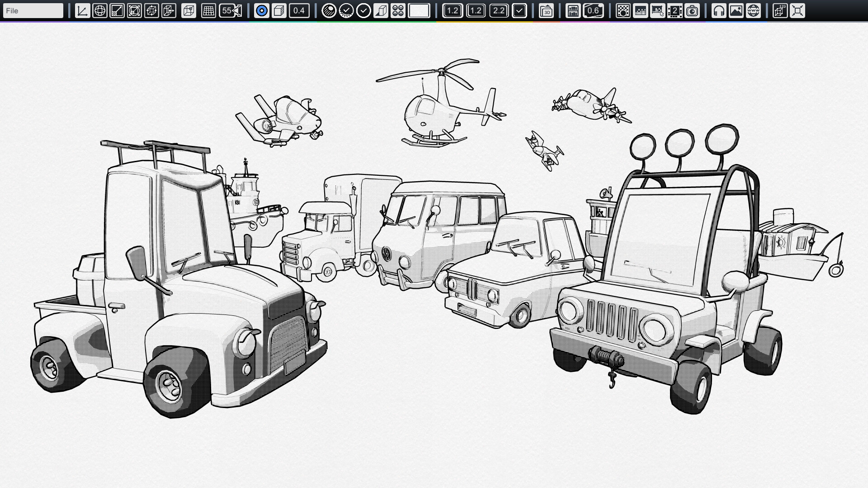Open the 0.4 value control
Screen dimensions: 868x488
[298, 10]
